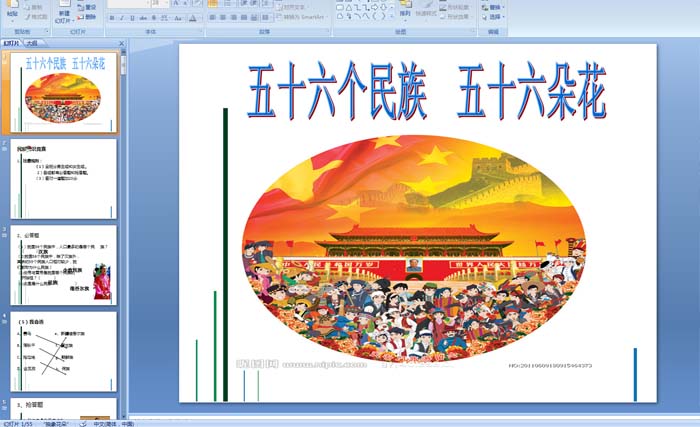Toggle Bold formatting

[112, 18]
